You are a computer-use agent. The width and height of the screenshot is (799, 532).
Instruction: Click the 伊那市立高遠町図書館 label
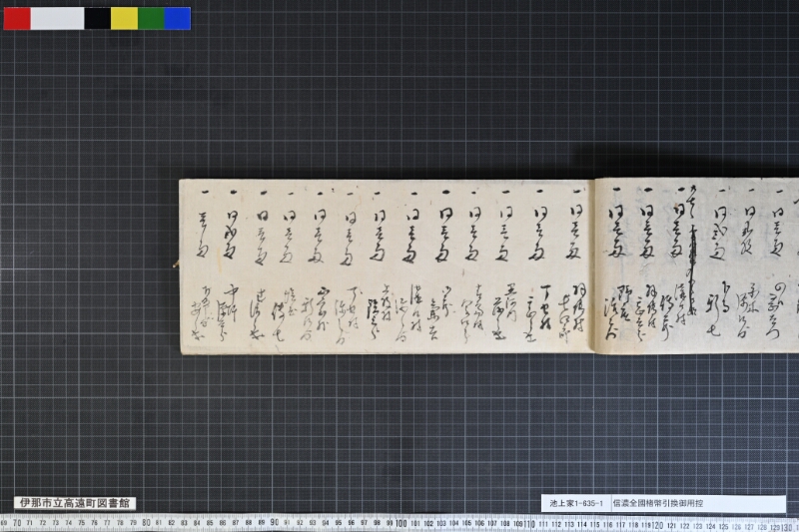coord(75,503)
